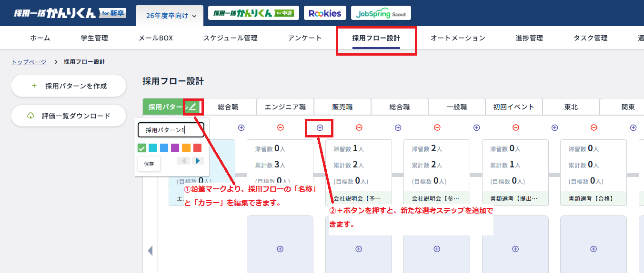This screenshot has height=273, width=644.
Task: Select 販売職 tab
Action: pos(342,107)
